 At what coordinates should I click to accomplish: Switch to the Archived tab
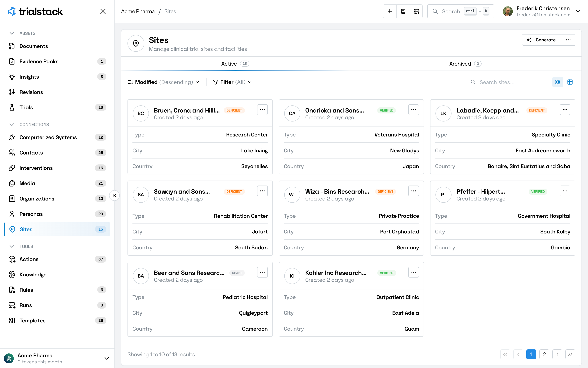[465, 64]
